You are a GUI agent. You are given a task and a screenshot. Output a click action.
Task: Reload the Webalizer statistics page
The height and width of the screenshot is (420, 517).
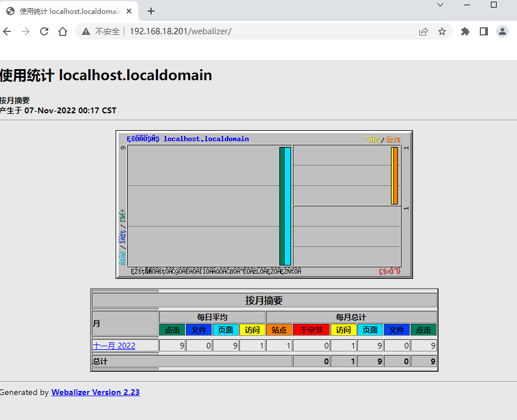coord(44,31)
